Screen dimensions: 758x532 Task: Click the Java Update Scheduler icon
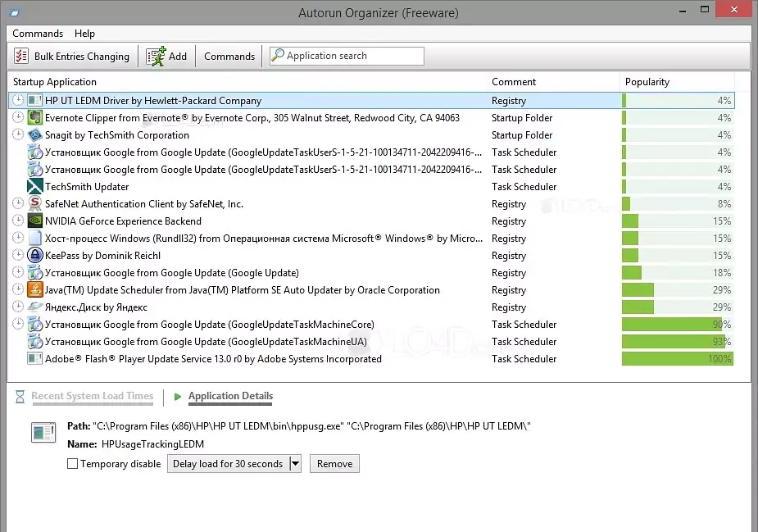pyautogui.click(x=34, y=289)
